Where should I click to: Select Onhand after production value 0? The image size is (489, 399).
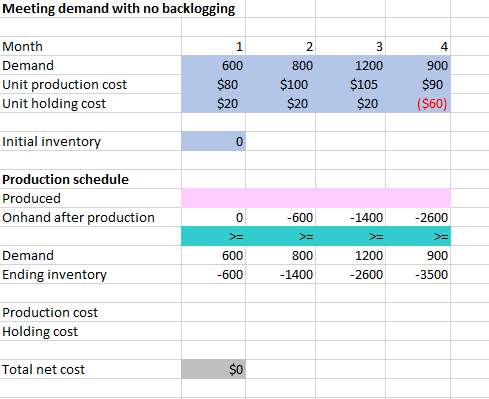[214, 217]
